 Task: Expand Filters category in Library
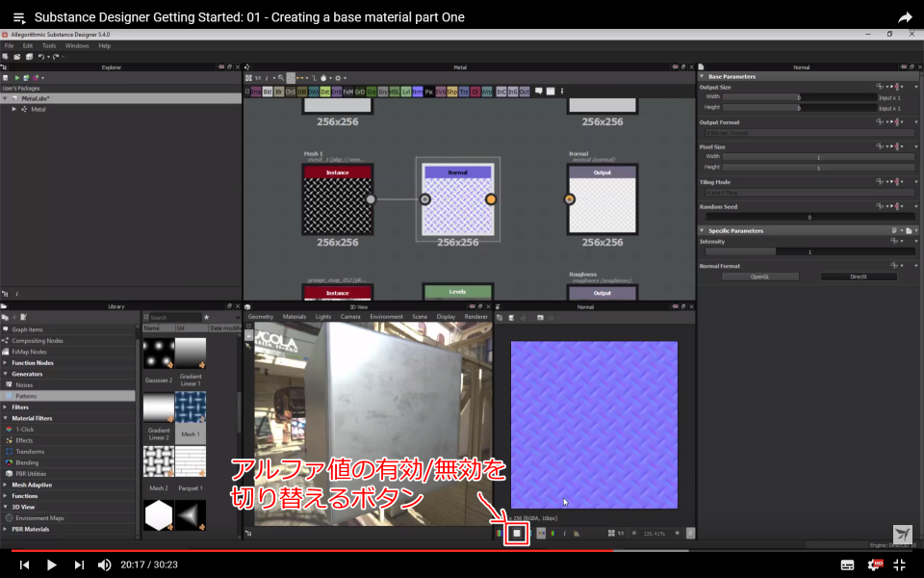[x=6, y=407]
